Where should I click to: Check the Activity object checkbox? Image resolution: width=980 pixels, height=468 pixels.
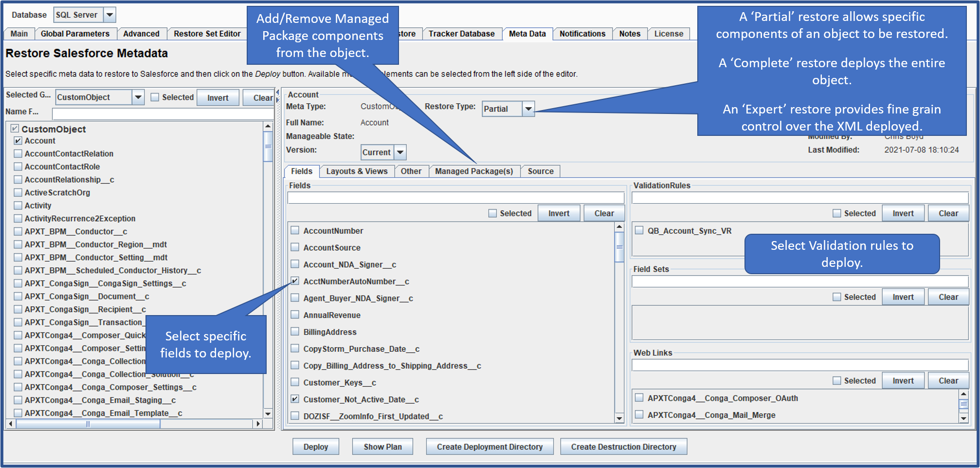pyautogui.click(x=18, y=206)
